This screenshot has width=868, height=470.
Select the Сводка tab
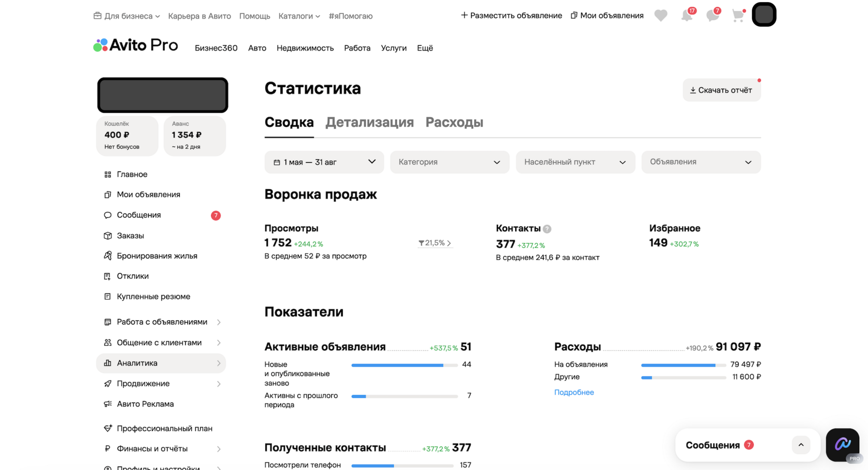pos(289,122)
